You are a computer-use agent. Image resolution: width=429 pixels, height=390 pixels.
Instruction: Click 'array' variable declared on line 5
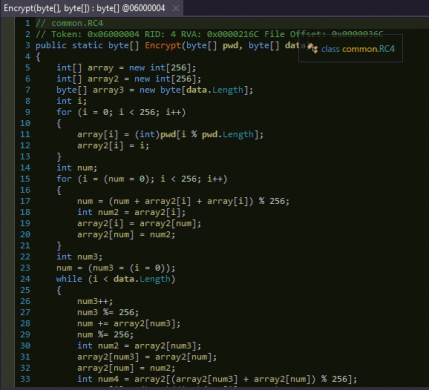click(x=100, y=68)
